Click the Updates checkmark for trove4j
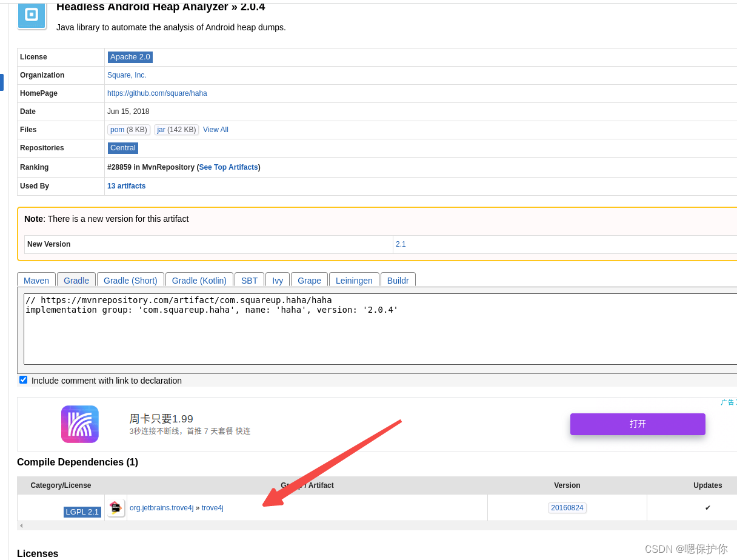This screenshot has height=560, width=737. click(x=707, y=508)
